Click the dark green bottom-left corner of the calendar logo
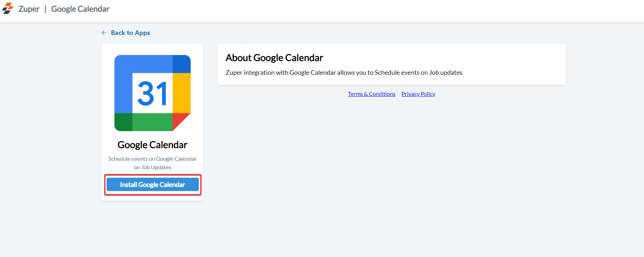Viewport: 644px width, 257px height. click(123, 122)
